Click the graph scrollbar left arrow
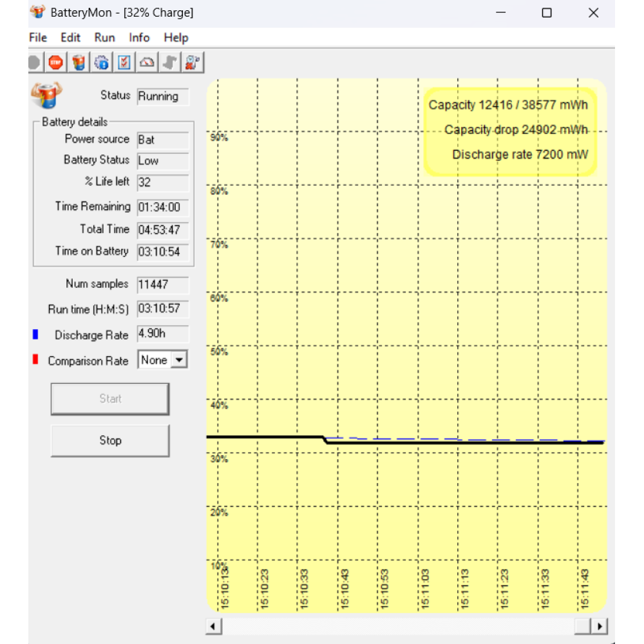The width and height of the screenshot is (644, 644). [x=214, y=626]
